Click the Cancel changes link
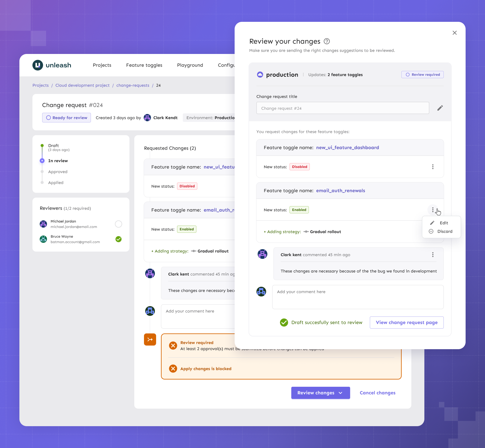485x448 pixels. click(x=378, y=393)
